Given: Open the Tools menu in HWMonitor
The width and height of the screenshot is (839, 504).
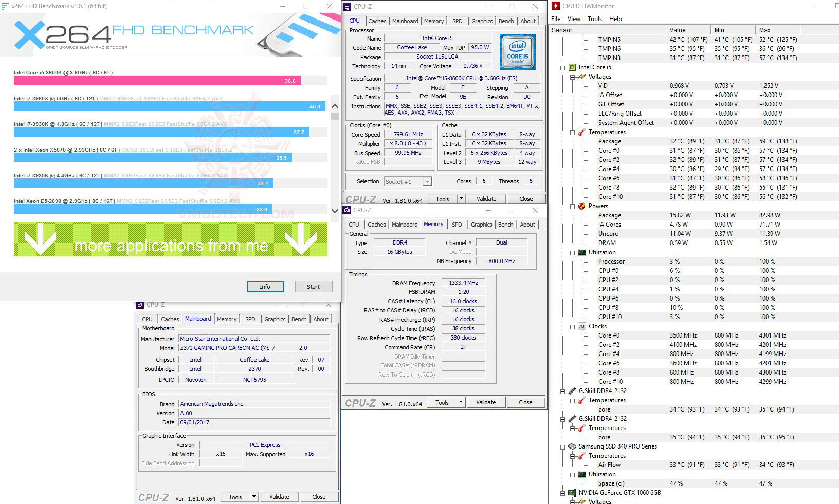Looking at the screenshot, I should (595, 19).
